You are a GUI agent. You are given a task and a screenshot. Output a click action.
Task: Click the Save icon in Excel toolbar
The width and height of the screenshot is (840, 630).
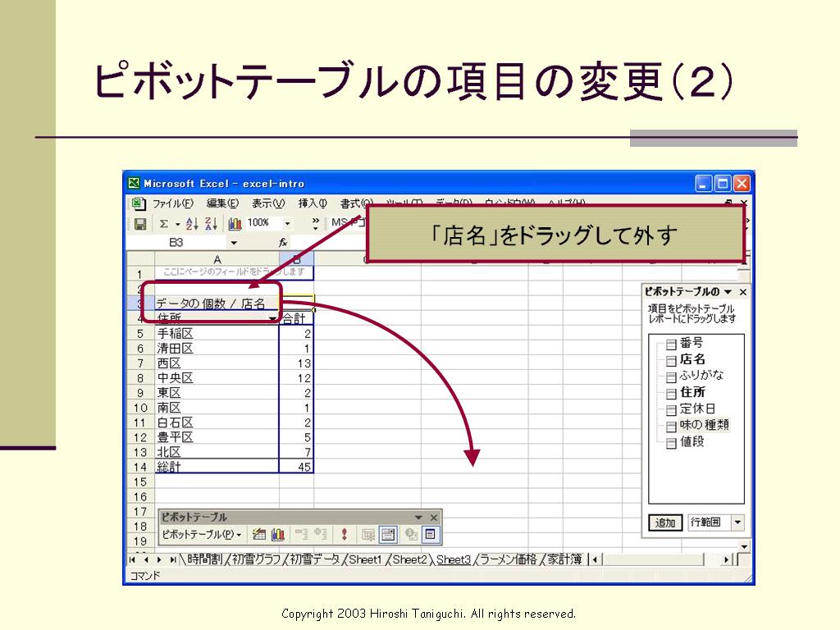[x=140, y=224]
